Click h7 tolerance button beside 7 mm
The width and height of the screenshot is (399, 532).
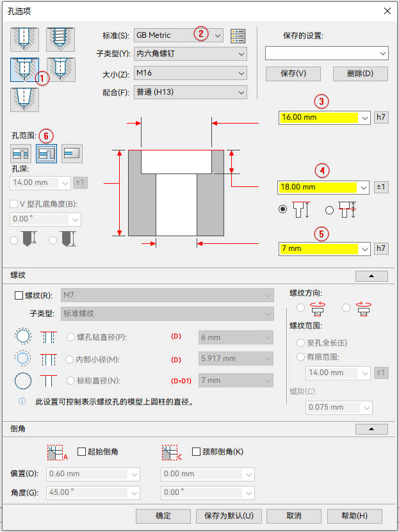[381, 248]
